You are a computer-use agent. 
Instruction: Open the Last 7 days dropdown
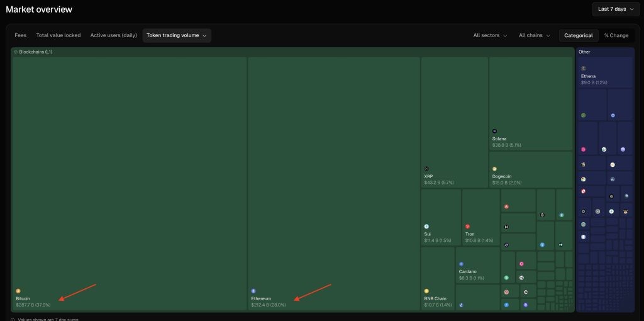[x=615, y=9]
